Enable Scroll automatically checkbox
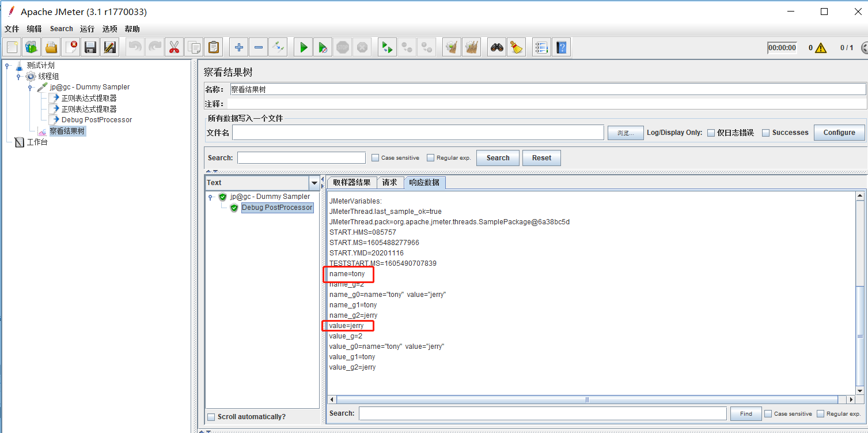 click(211, 417)
